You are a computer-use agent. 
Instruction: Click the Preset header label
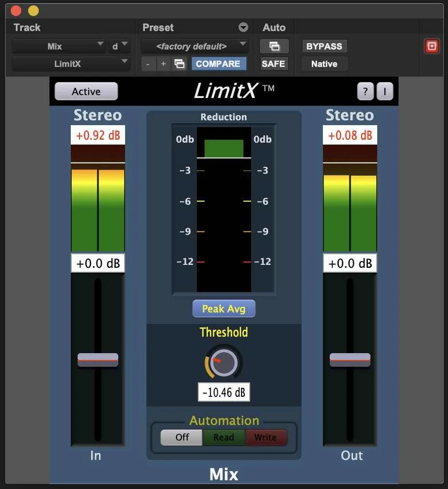click(x=158, y=28)
